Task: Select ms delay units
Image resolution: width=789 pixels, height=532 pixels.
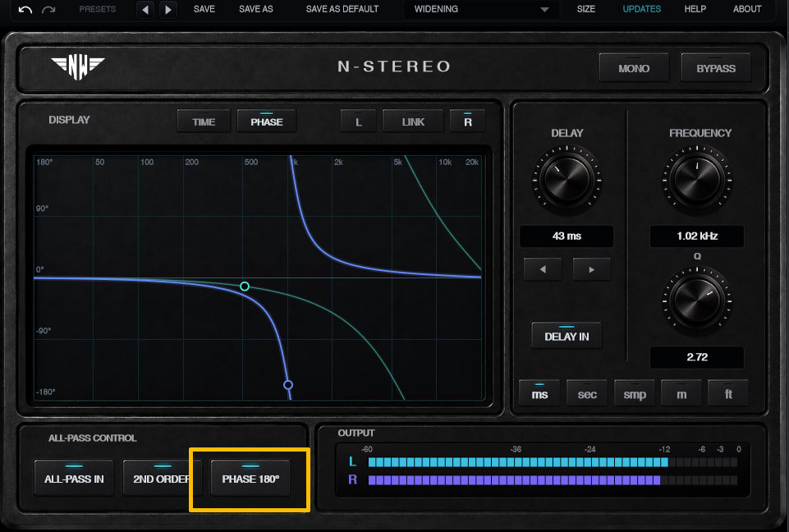Action: click(x=539, y=393)
